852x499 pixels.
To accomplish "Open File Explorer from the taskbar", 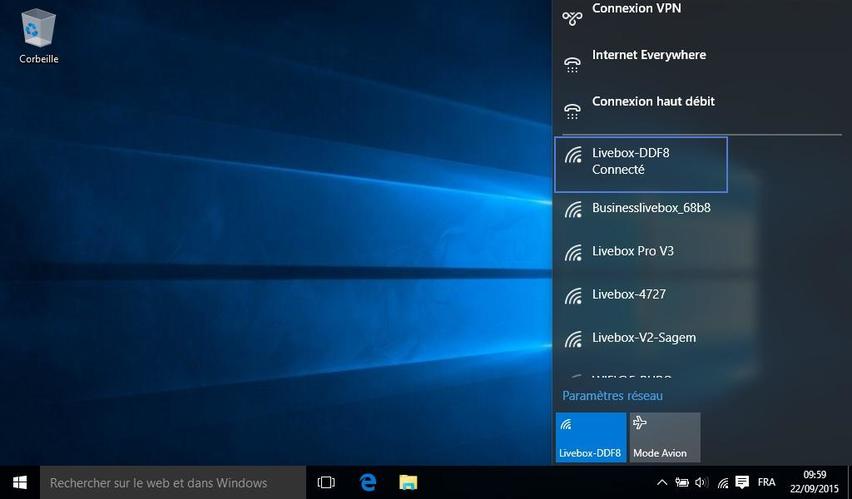I will (x=409, y=482).
